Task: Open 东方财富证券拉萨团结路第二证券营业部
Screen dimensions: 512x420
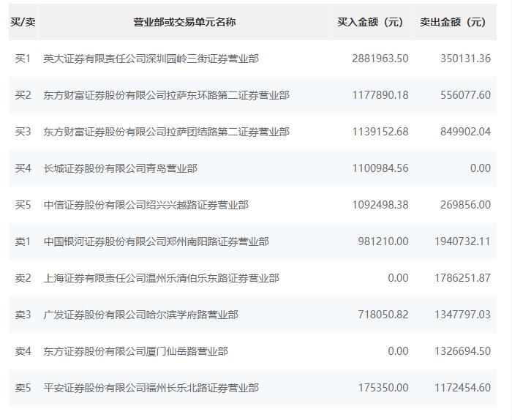Action: click(x=167, y=132)
